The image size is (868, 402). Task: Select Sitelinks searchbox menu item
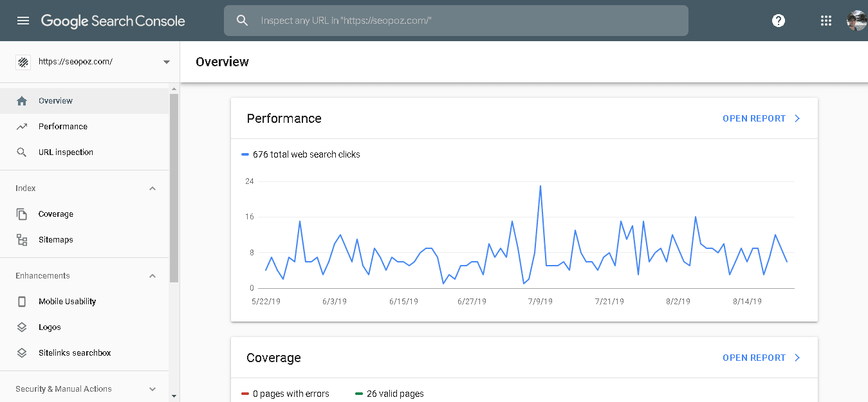click(75, 353)
